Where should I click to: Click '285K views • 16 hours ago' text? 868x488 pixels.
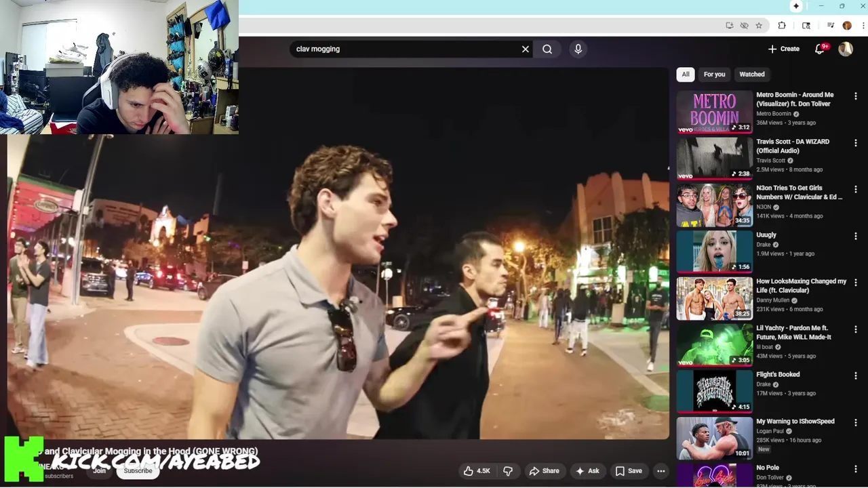point(789,440)
